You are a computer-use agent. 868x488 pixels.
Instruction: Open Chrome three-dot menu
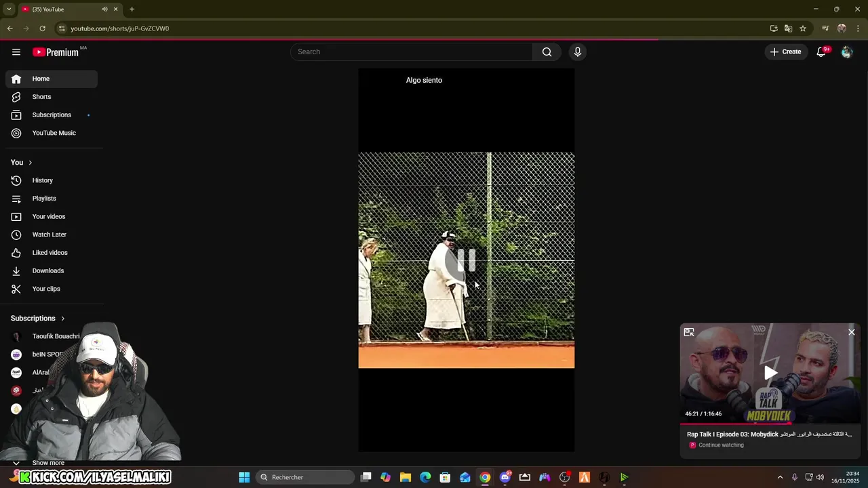tap(858, 28)
